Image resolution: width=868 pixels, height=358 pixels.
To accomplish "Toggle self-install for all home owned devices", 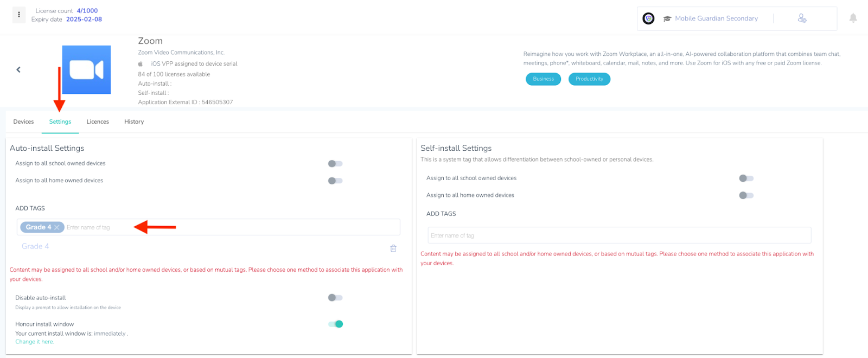I will (746, 195).
